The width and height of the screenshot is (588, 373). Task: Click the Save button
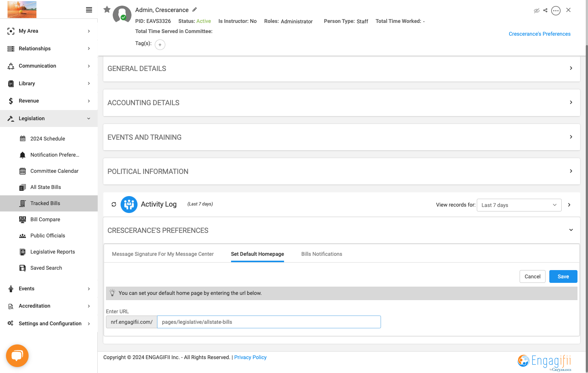tap(563, 276)
